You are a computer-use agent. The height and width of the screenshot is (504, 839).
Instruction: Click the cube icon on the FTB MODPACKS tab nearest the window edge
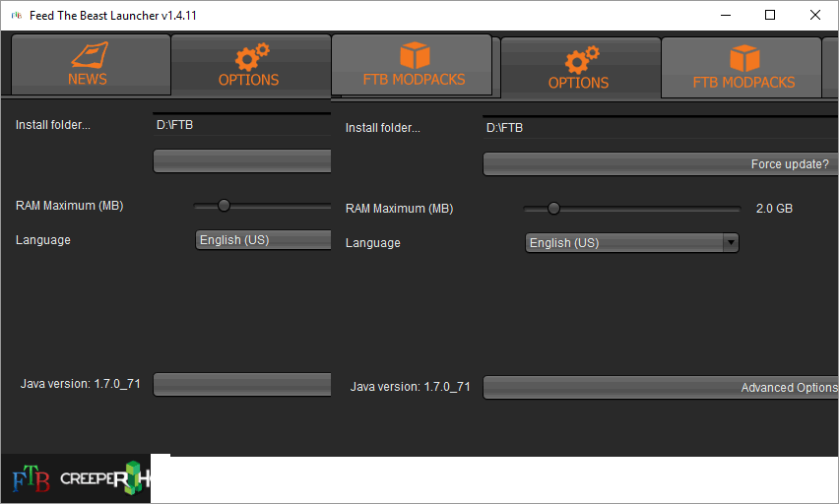[x=743, y=59]
